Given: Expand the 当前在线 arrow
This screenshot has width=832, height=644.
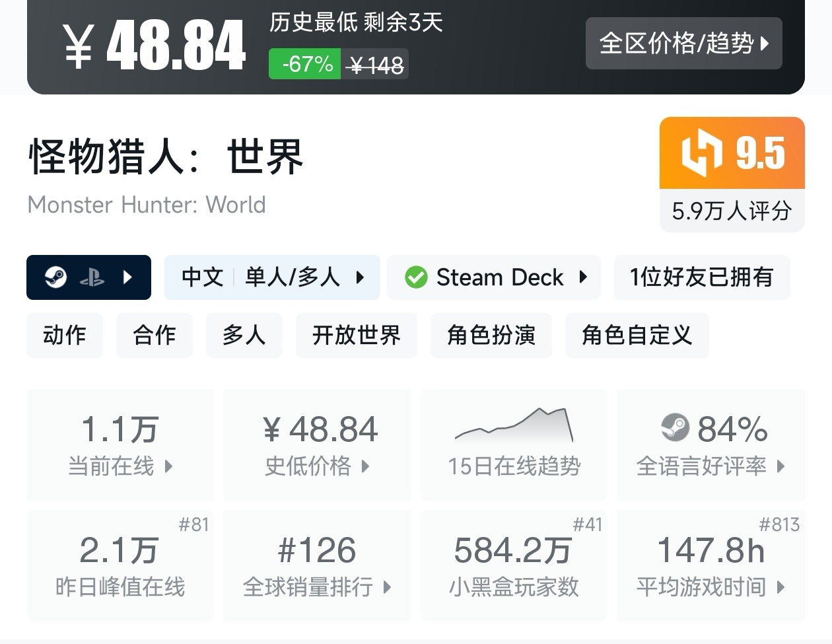Looking at the screenshot, I should pyautogui.click(x=168, y=466).
